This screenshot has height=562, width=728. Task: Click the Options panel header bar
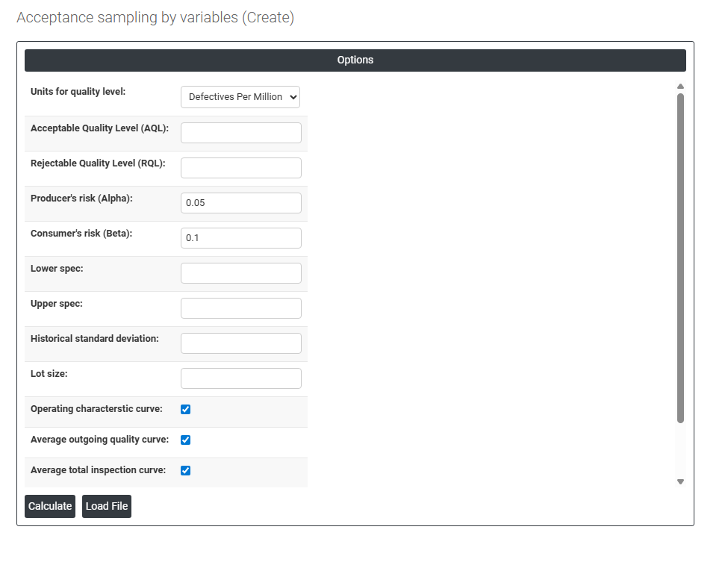click(355, 60)
